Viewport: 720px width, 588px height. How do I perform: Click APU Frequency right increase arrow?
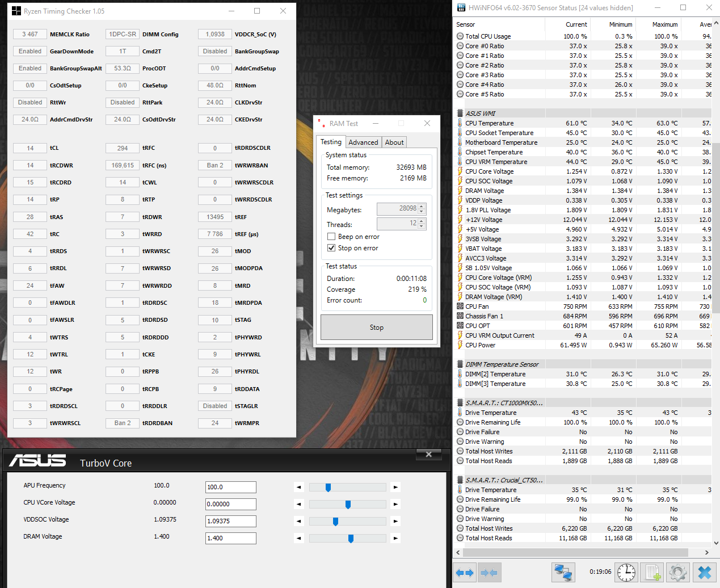pos(395,487)
